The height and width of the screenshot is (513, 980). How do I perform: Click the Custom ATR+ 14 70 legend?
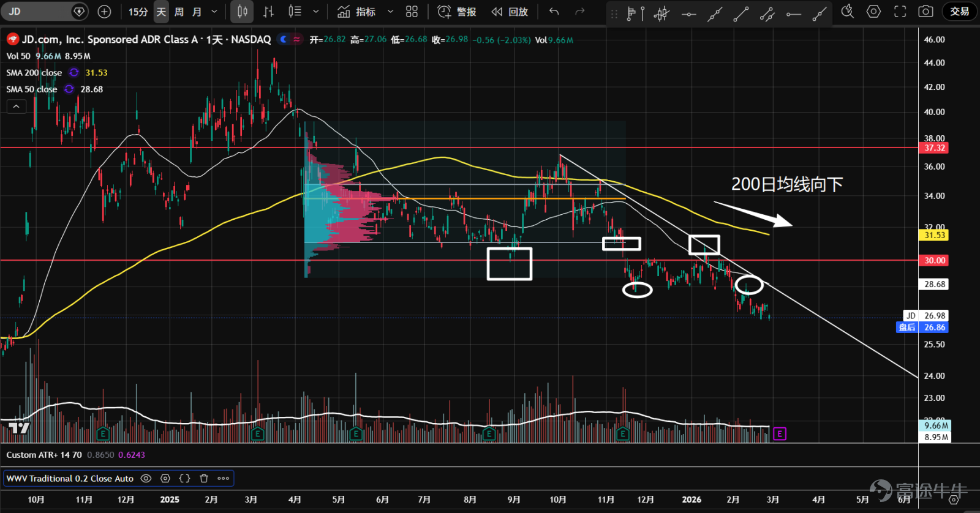tap(44, 455)
